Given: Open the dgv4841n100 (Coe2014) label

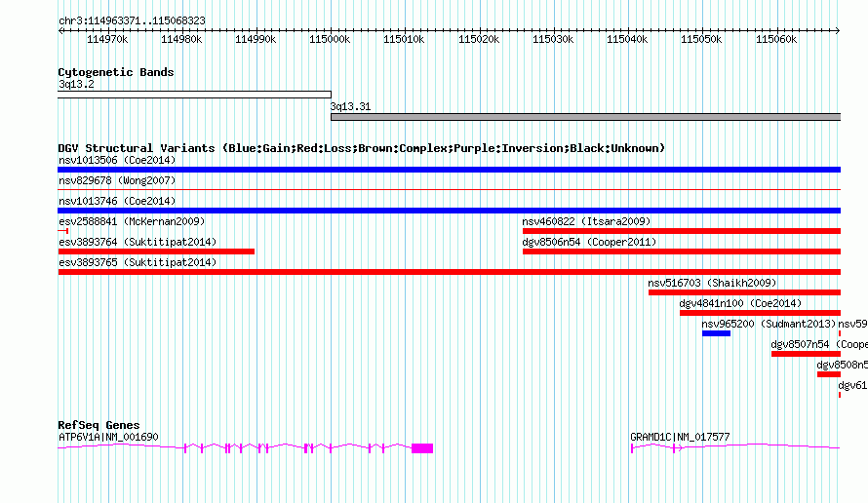Looking at the screenshot, I should point(740,303).
